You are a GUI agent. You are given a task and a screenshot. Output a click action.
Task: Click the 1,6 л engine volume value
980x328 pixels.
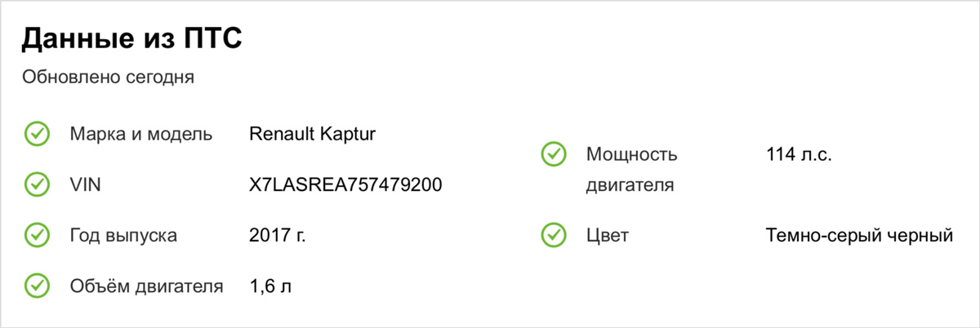pyautogui.click(x=270, y=286)
